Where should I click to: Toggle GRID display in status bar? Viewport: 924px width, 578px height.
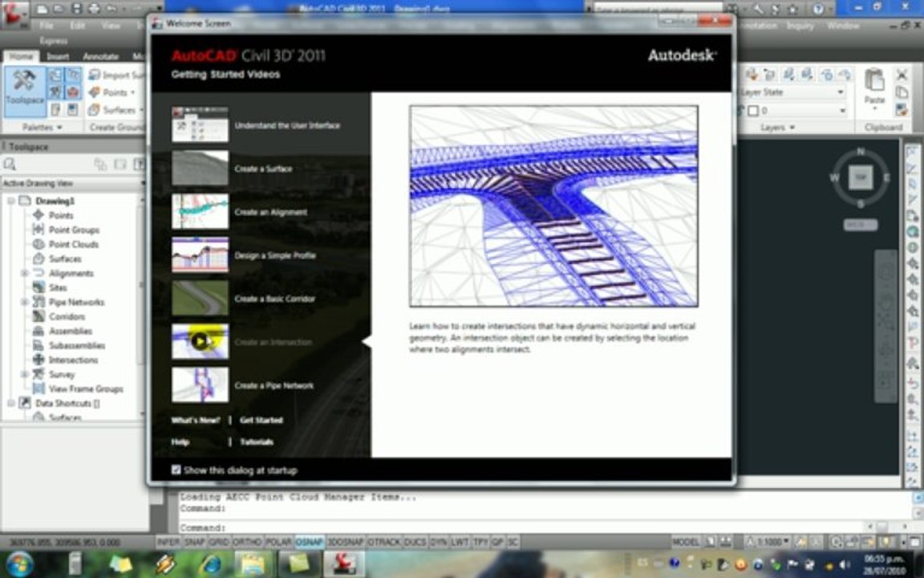219,541
